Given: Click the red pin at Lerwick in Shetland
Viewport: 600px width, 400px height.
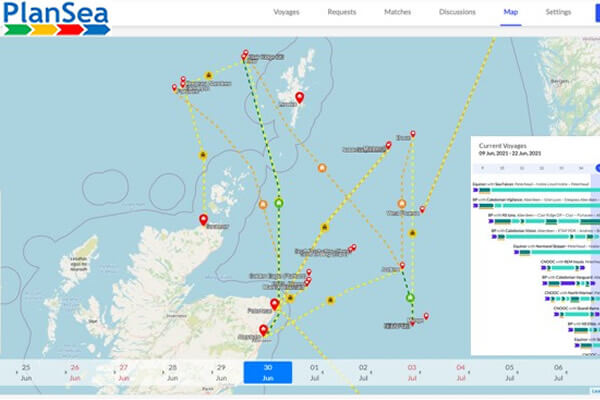Looking at the screenshot, I should (298, 96).
